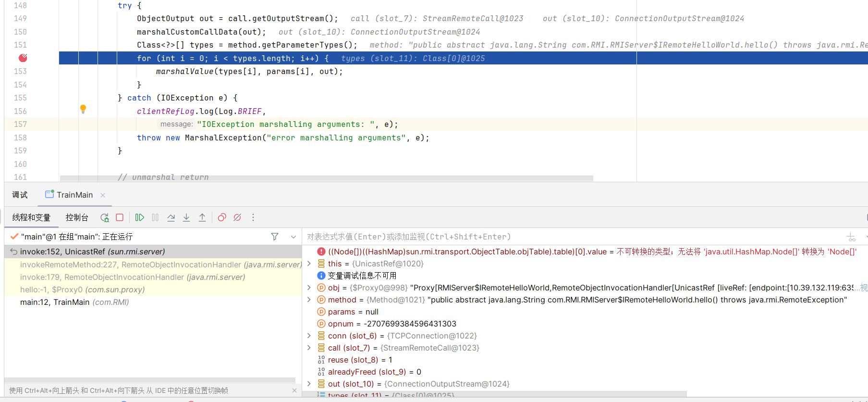Click the Step Into icon
This screenshot has height=402, width=868.
click(186, 217)
